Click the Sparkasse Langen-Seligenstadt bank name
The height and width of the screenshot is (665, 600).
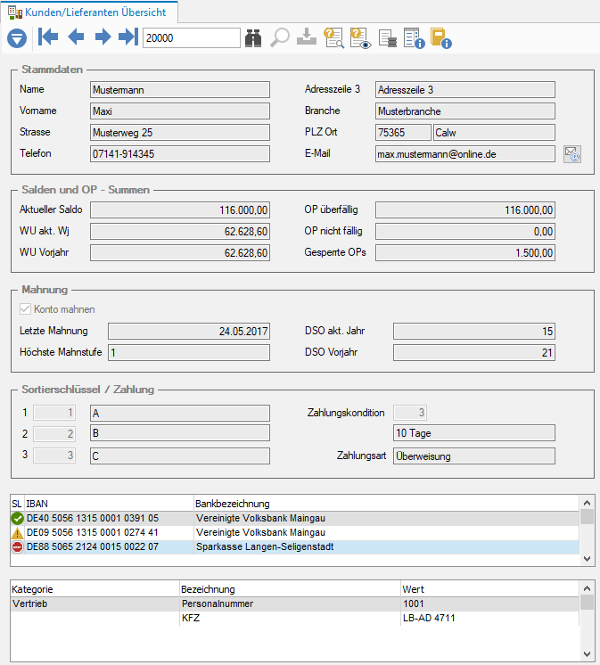coord(265,547)
